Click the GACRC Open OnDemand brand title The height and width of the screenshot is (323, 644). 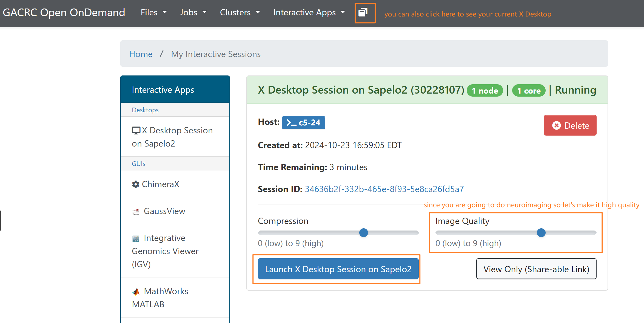(64, 12)
